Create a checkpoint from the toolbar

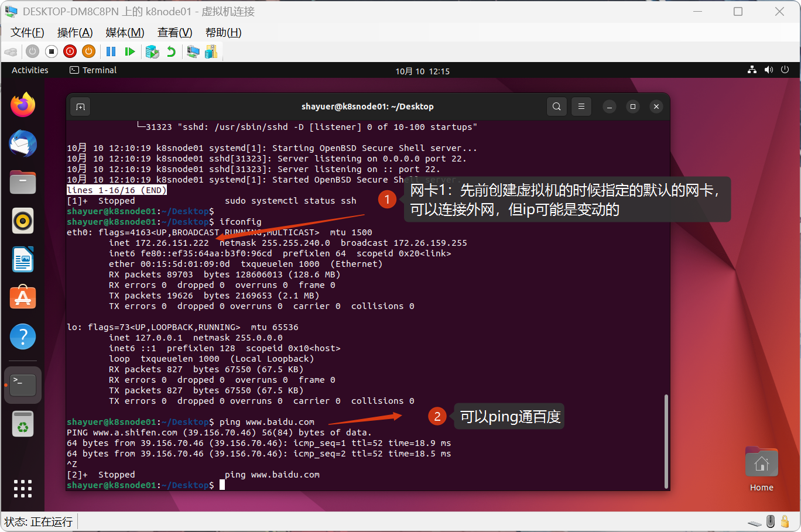pyautogui.click(x=152, y=52)
